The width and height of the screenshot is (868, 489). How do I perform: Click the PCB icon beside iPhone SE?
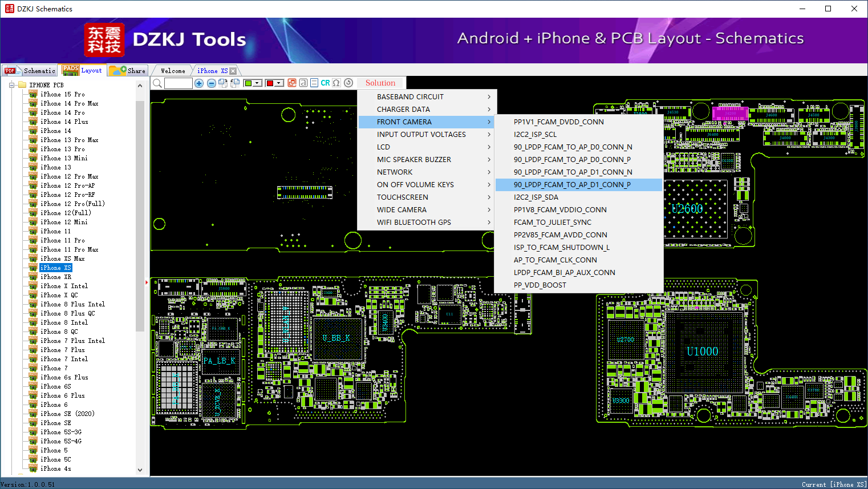[x=33, y=423]
